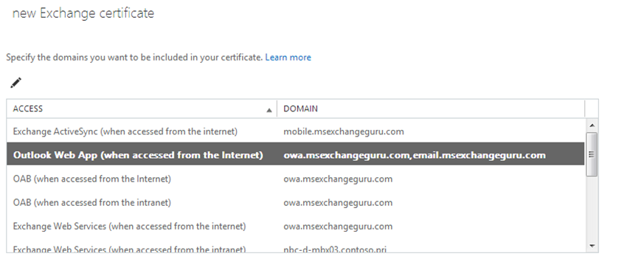Select the Exchange ActiveSync internet row
Image resolution: width=644 pixels, height=276 pixels.
click(x=295, y=131)
